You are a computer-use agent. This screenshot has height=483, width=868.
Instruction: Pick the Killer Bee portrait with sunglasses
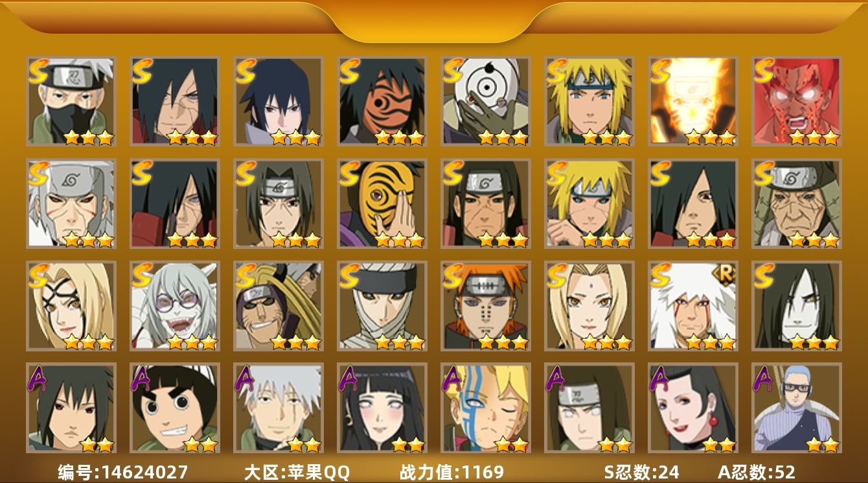coord(279,306)
